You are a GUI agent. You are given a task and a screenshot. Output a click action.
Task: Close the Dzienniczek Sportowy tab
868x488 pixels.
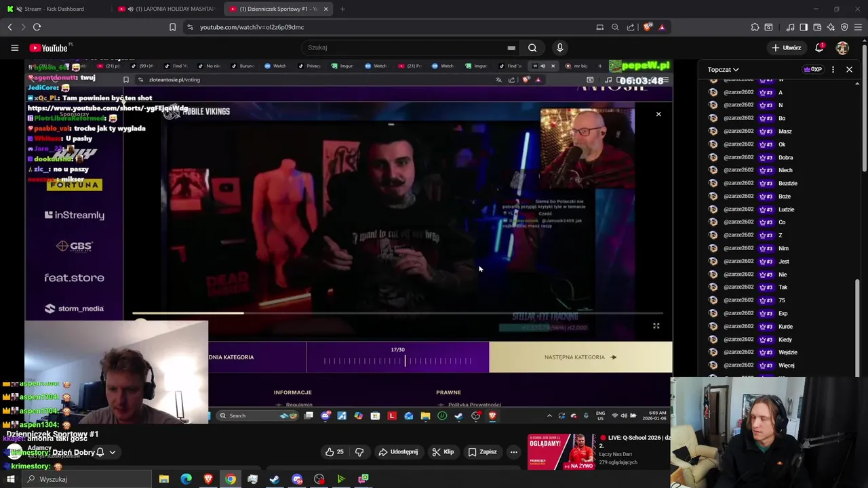pos(325,9)
